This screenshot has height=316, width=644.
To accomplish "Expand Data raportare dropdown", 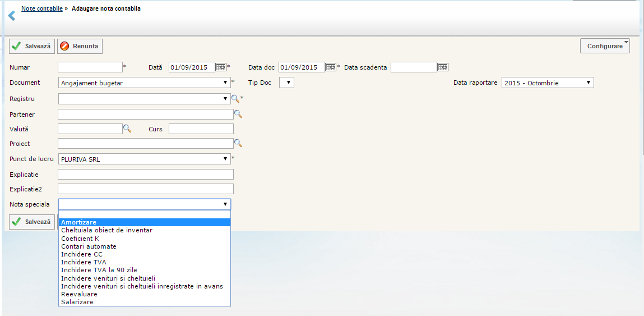I will click(548, 83).
